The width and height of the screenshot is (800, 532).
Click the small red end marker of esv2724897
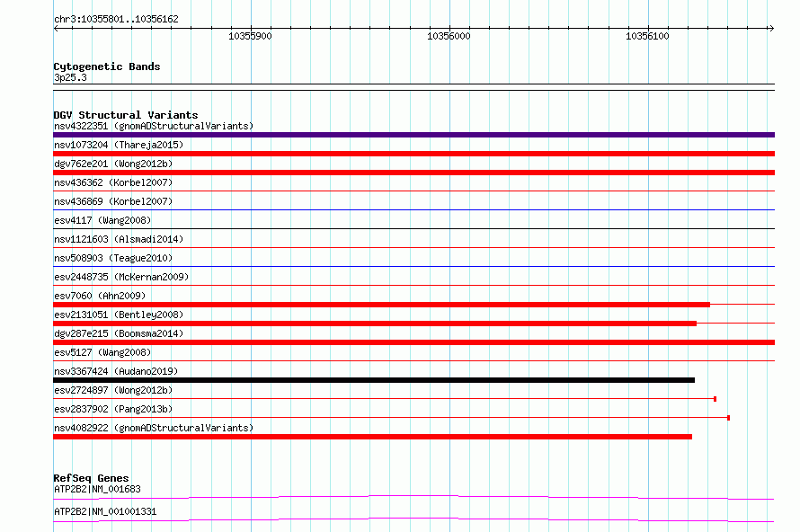pos(715,399)
